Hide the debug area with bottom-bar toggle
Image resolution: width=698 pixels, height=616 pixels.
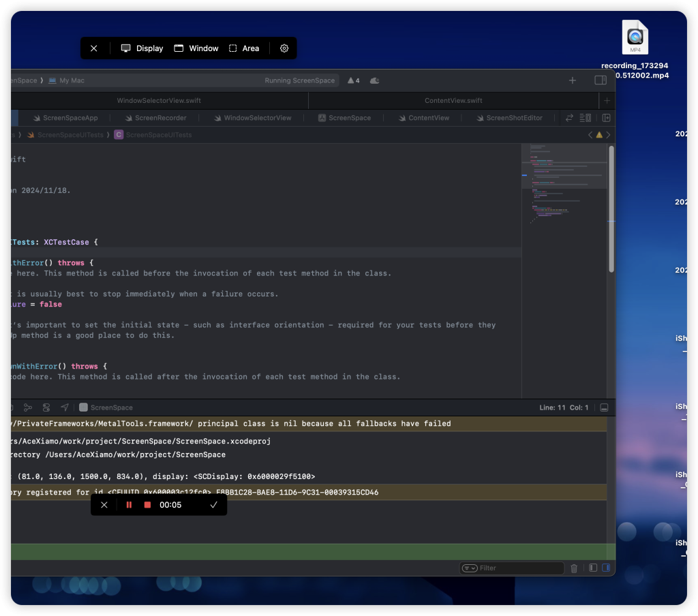(x=604, y=407)
